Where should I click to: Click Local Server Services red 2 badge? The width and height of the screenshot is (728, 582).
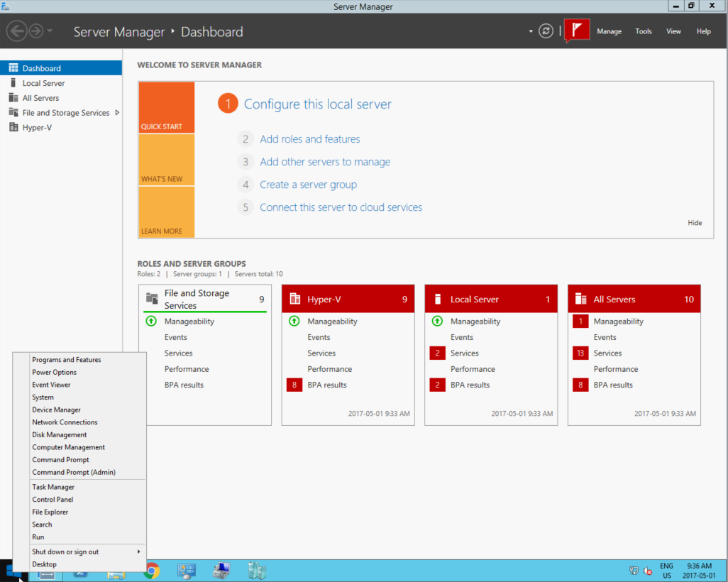pyautogui.click(x=437, y=353)
